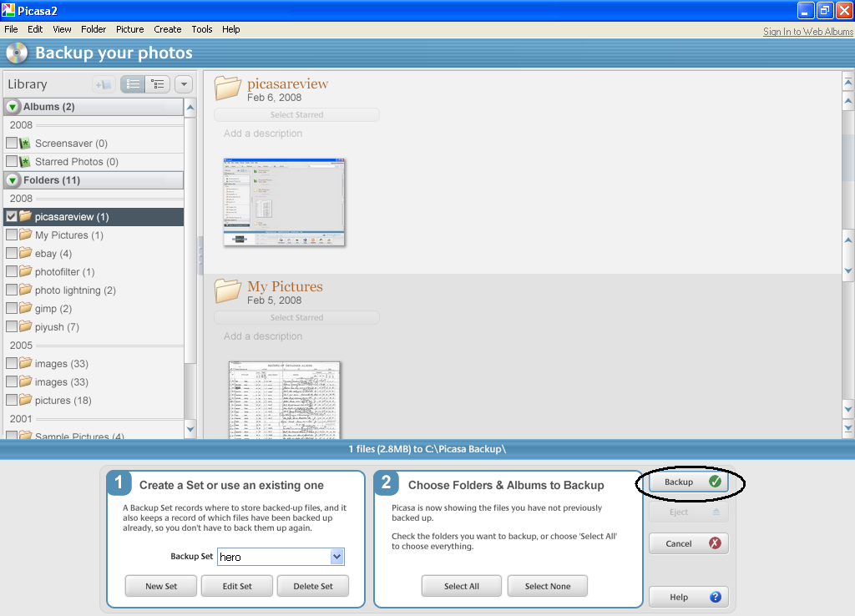Click Add a description under My Pictures
This screenshot has width=855, height=616.
tap(263, 336)
